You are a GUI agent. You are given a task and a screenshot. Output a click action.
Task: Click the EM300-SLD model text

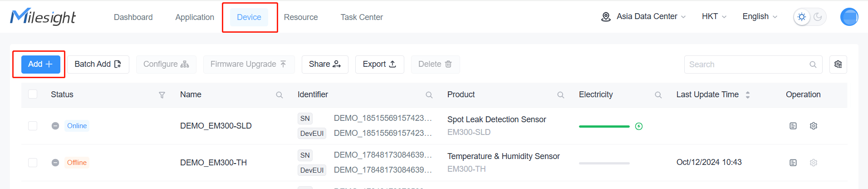469,132
